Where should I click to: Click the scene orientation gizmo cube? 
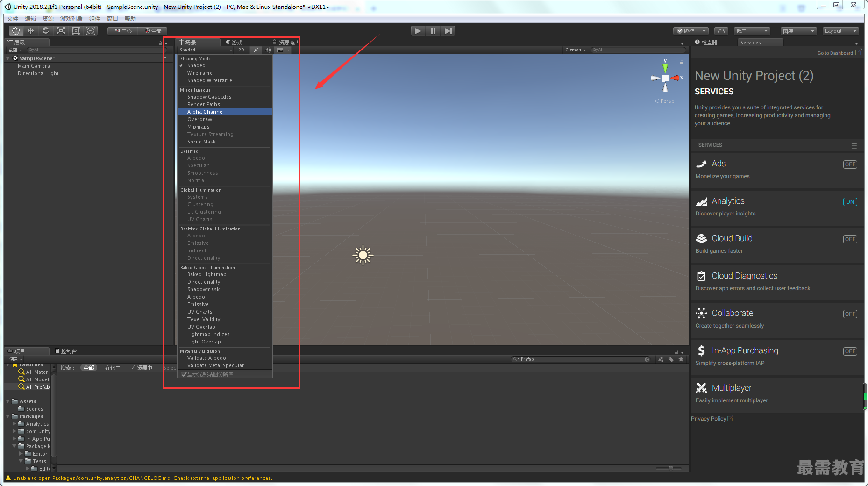[665, 78]
